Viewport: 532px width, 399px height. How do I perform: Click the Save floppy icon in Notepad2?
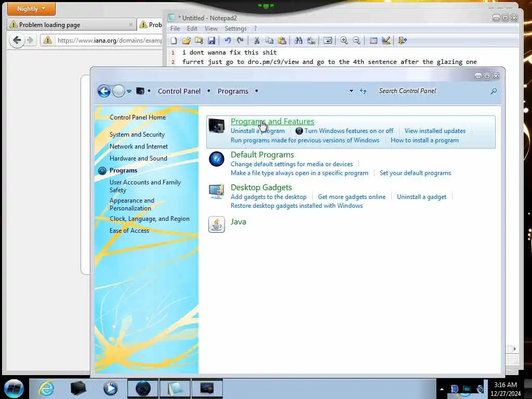point(211,41)
